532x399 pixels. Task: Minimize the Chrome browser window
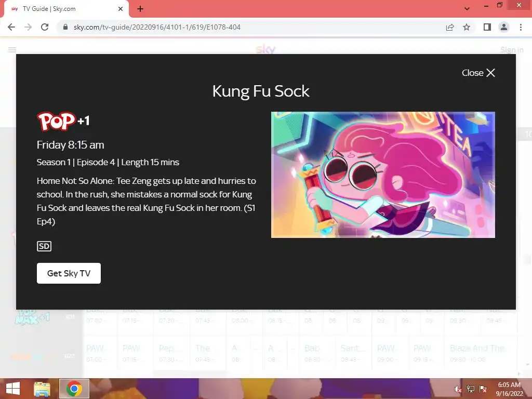coord(486,5)
